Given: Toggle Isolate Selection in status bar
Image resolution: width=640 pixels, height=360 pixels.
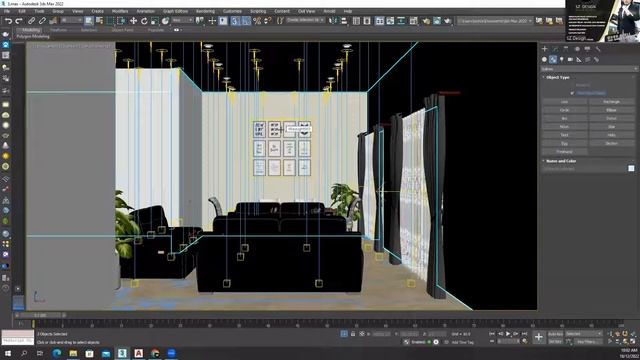Looking at the screenshot, I should 344,334.
